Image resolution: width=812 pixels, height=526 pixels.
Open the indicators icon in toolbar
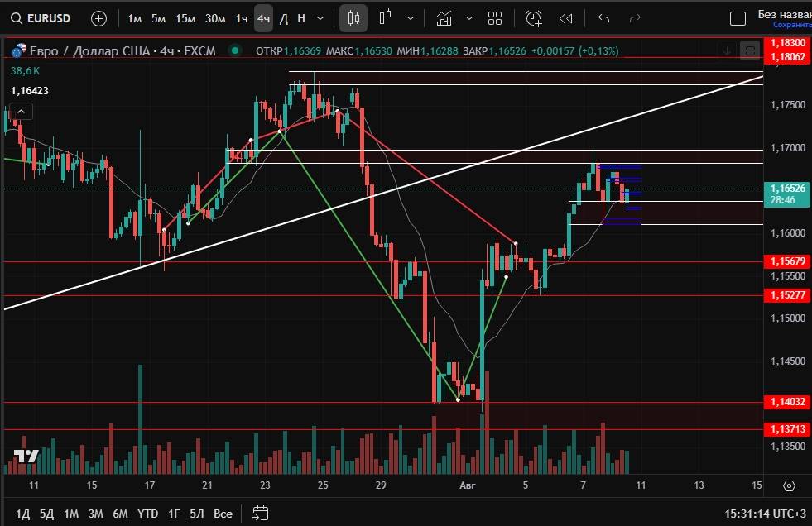[444, 18]
